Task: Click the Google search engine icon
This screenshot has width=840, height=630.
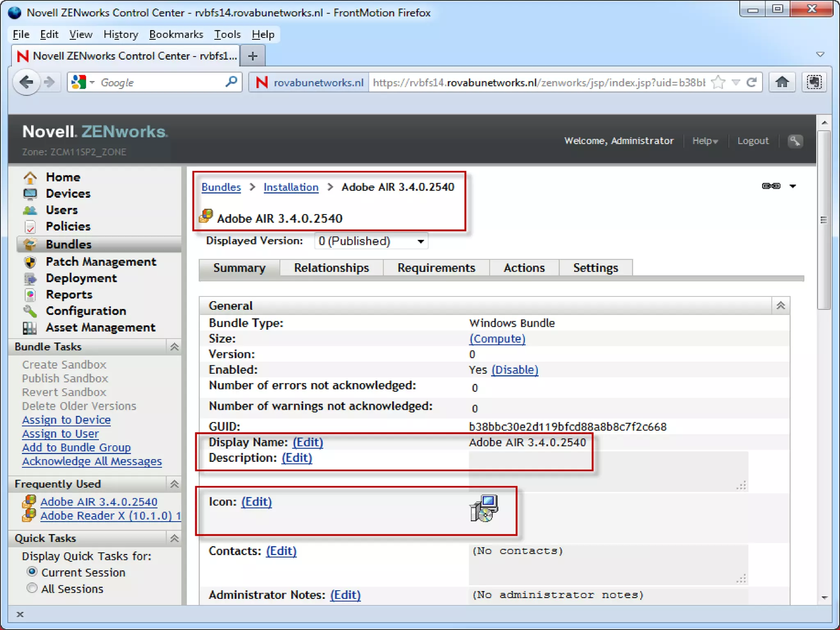Action: point(78,82)
